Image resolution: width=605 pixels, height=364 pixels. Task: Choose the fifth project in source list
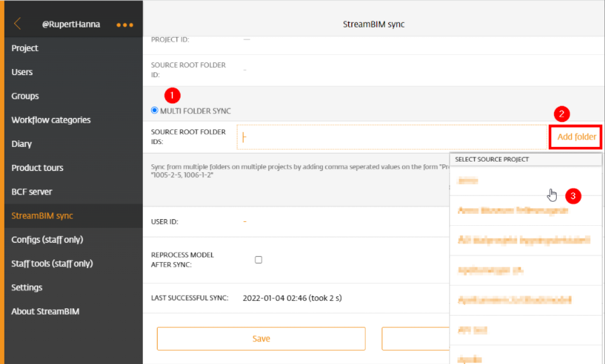526,300
